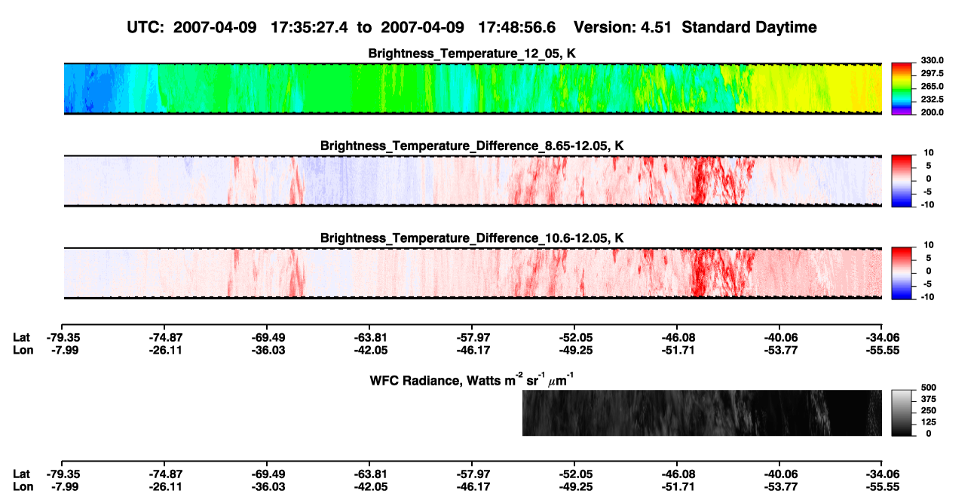Click the -46.08 latitude tick on lower axis
The height and width of the screenshot is (503, 980).
click(x=677, y=474)
